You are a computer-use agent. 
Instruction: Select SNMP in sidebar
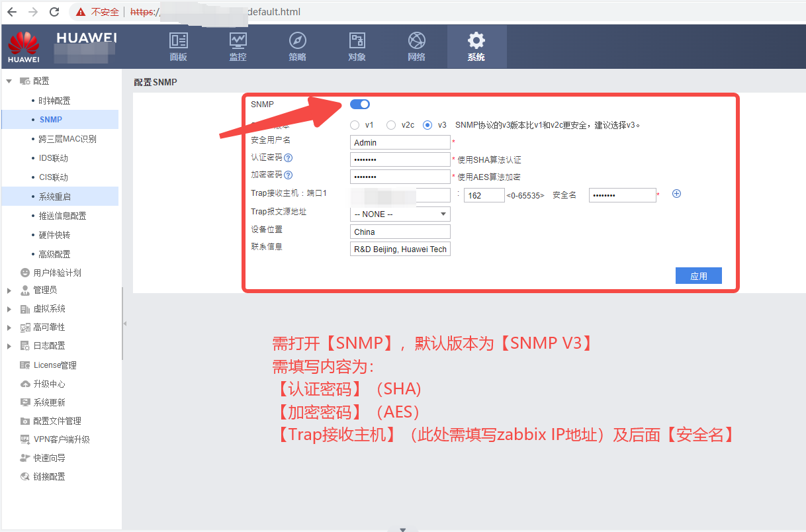[x=51, y=120]
